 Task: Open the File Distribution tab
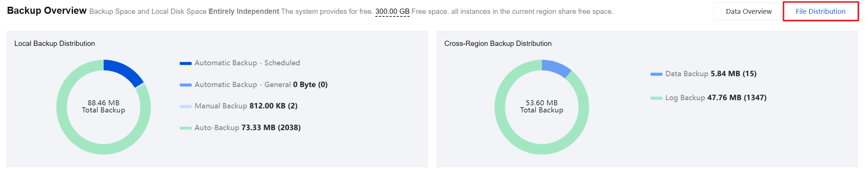(x=820, y=12)
